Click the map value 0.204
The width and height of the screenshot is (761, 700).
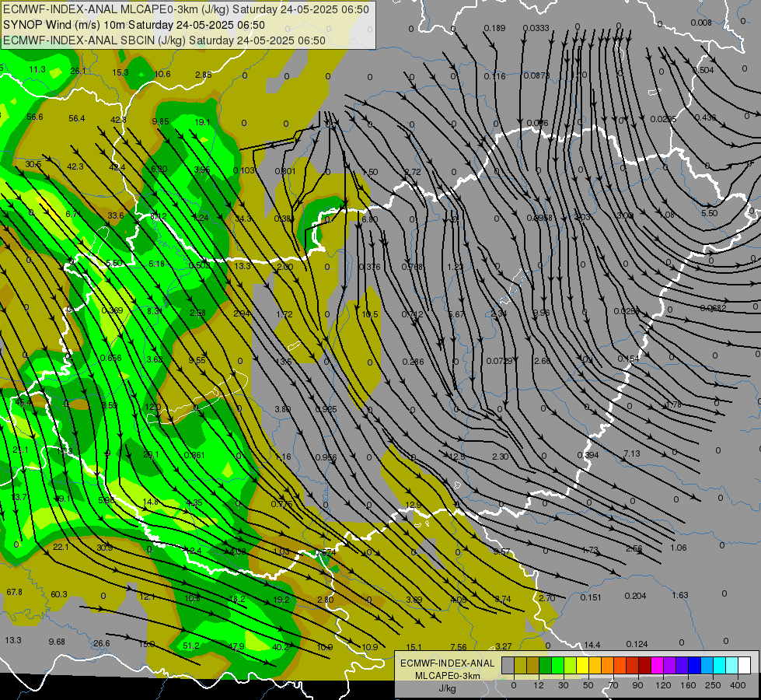pos(635,596)
